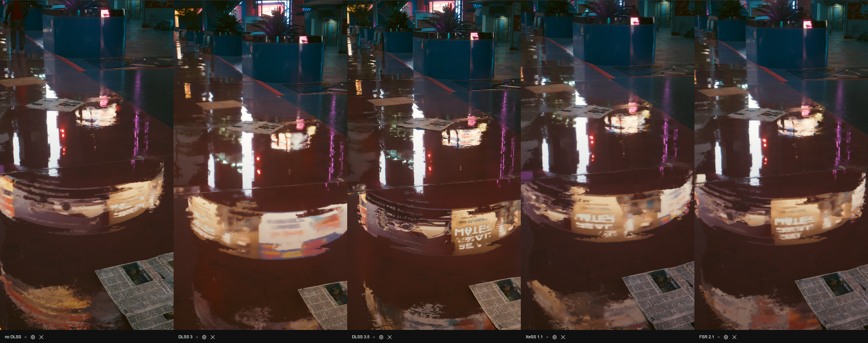Viewport: 868px width, 343px height.
Task: Open settings gear for FSR 2.1 panel
Action: 726,337
